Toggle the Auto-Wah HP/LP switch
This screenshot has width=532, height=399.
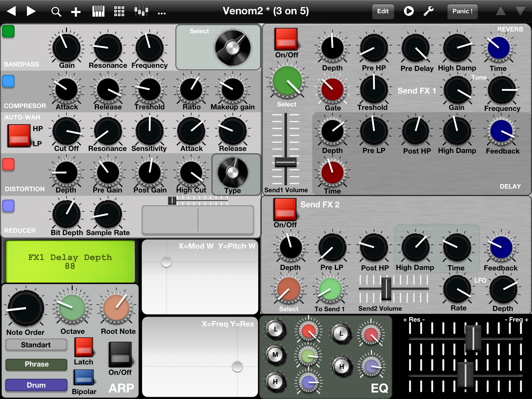coord(19,136)
